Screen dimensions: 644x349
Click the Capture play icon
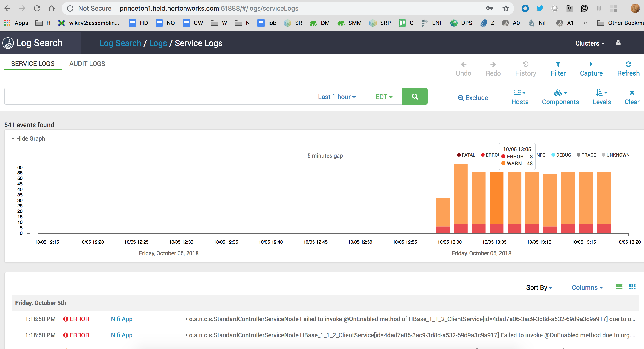(591, 64)
